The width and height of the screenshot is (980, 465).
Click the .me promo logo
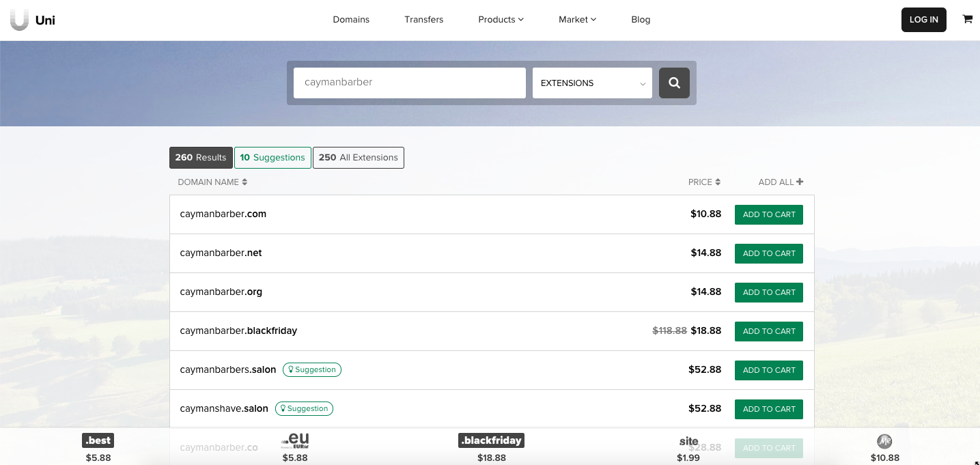point(884,441)
